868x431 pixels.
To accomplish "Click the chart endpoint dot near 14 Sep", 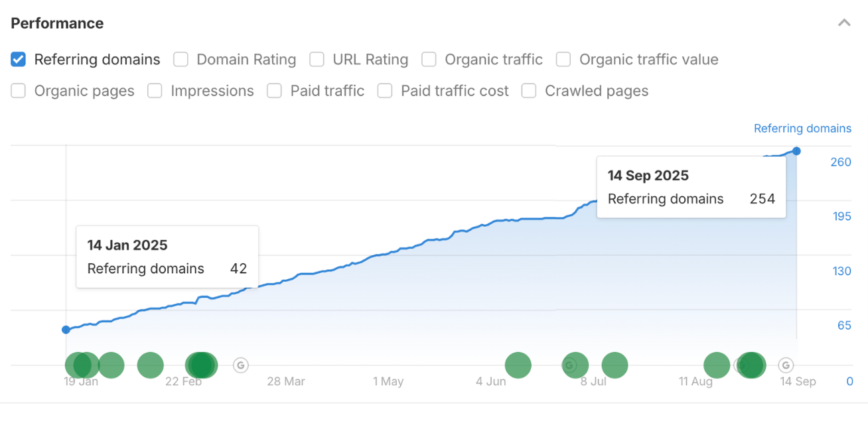I will pyautogui.click(x=796, y=151).
